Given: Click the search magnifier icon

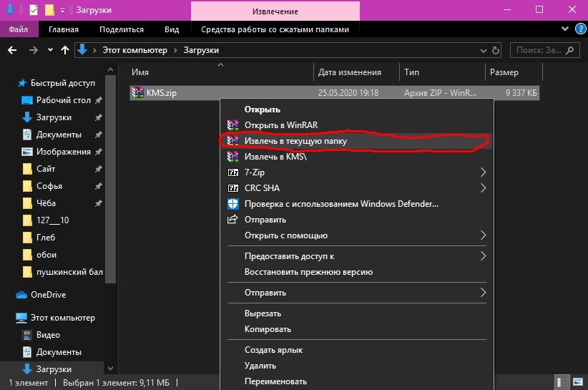Looking at the screenshot, I should pos(569,50).
